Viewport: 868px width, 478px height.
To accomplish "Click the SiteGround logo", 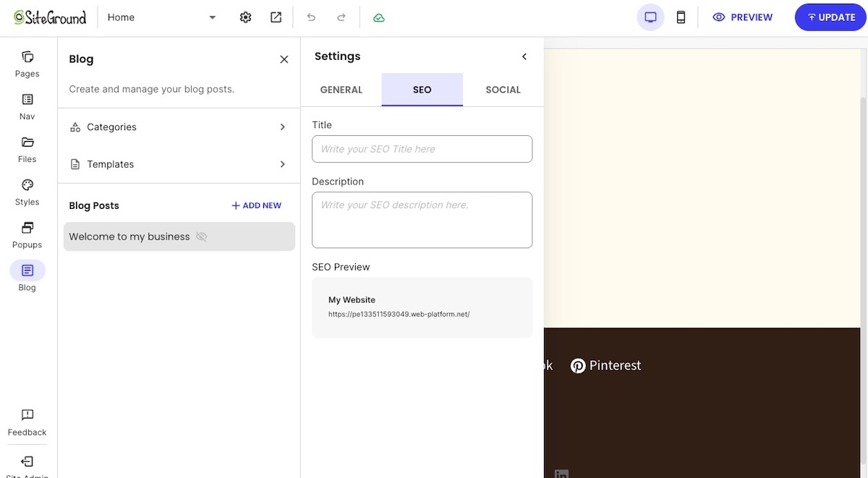I will pyautogui.click(x=50, y=17).
